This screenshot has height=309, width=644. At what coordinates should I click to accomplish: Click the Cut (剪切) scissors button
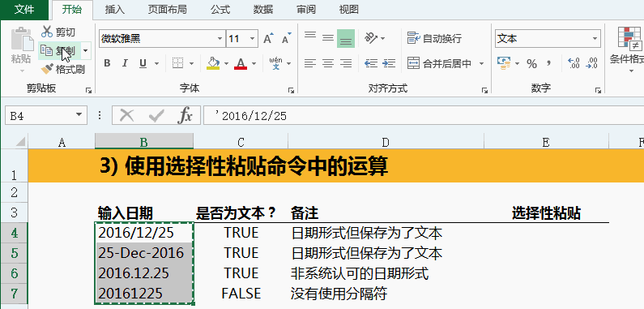[x=58, y=32]
